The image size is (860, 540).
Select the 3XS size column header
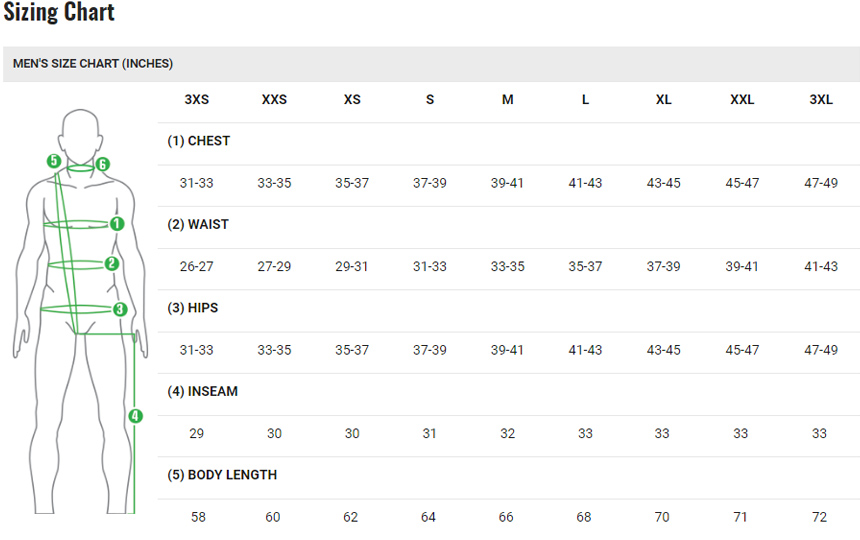coord(197,100)
